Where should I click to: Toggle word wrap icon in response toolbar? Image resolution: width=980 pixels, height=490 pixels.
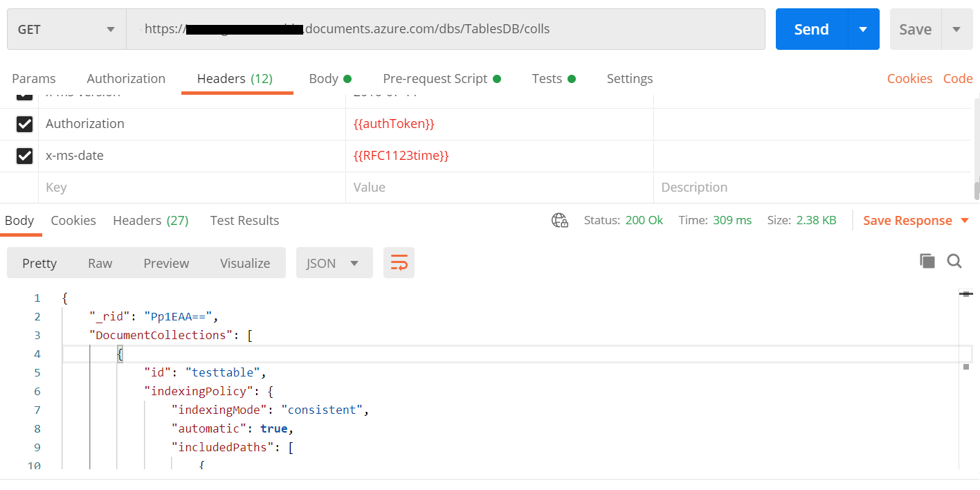[399, 263]
